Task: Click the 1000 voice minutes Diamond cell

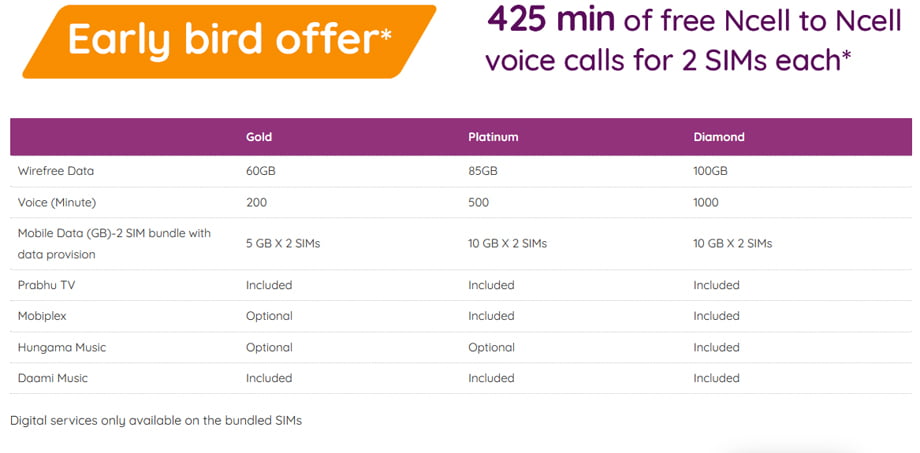Action: (x=705, y=202)
